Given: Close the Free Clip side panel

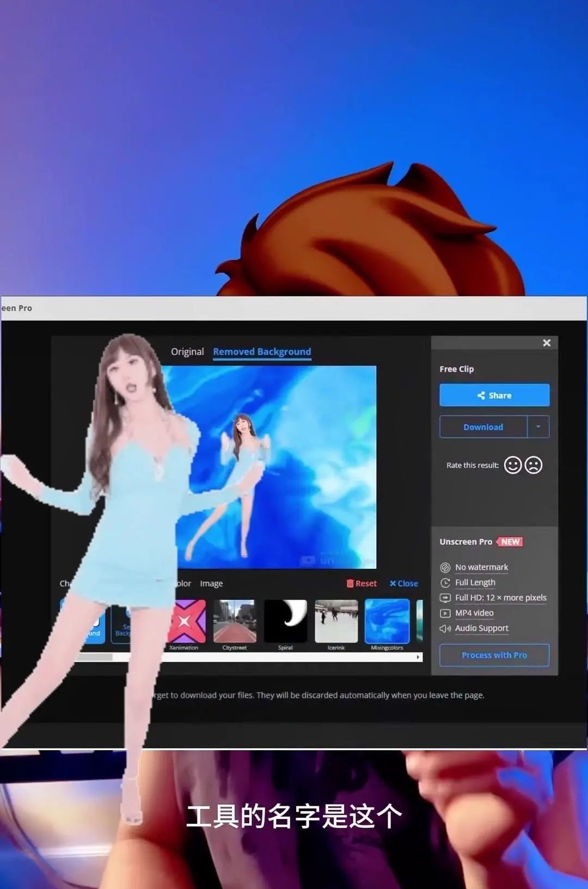Looking at the screenshot, I should tap(547, 343).
